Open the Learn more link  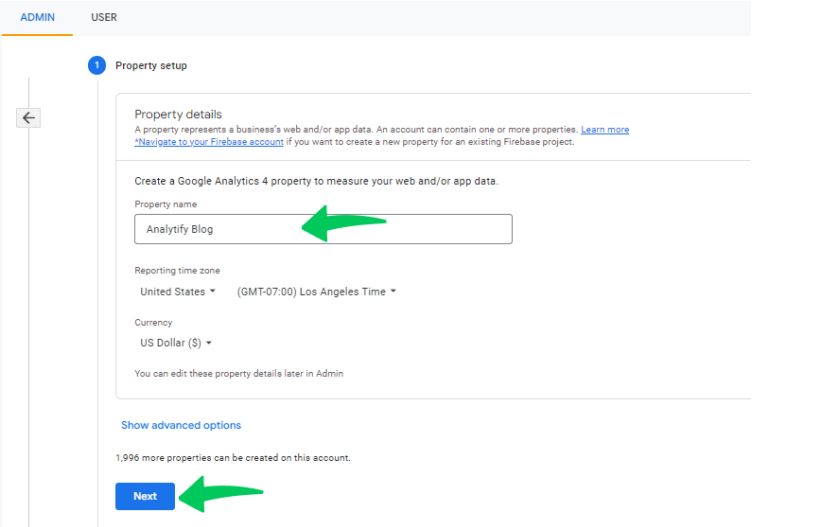click(x=605, y=130)
